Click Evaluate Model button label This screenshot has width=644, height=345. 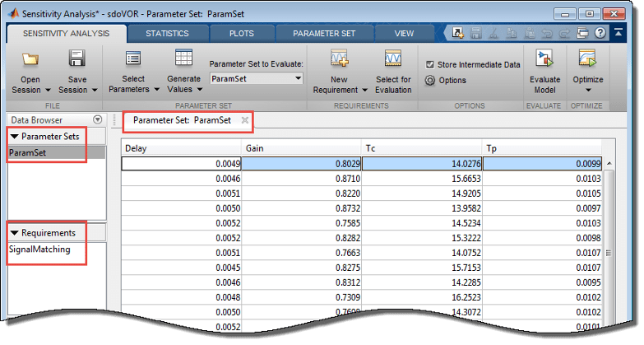pos(544,85)
